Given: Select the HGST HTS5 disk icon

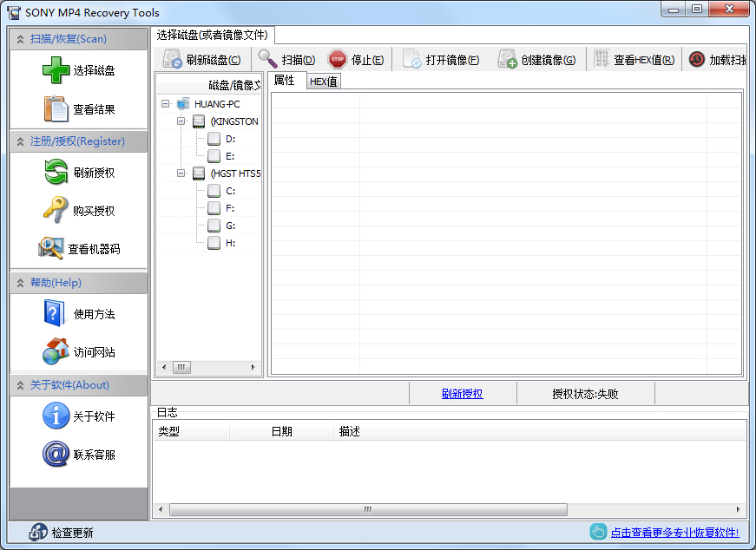Looking at the screenshot, I should (x=199, y=173).
